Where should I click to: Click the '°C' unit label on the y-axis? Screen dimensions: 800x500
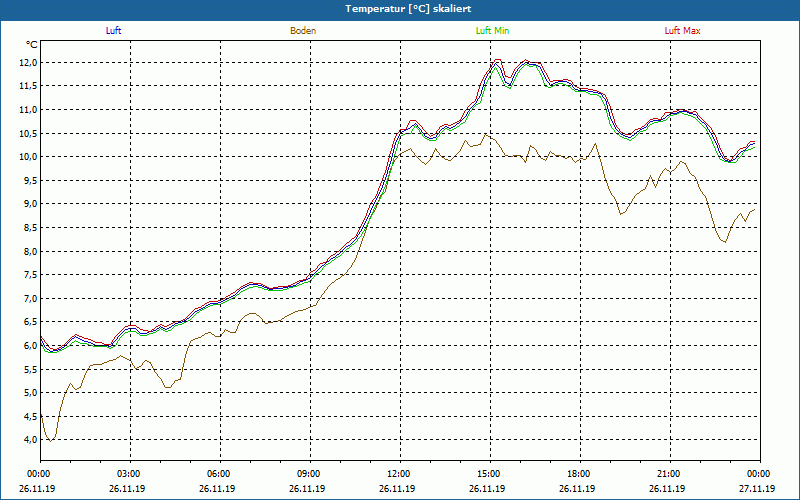tap(32, 45)
